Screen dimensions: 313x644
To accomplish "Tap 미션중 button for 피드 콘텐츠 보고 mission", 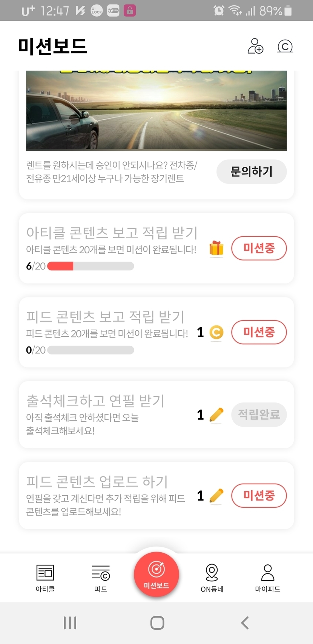I will click(259, 332).
